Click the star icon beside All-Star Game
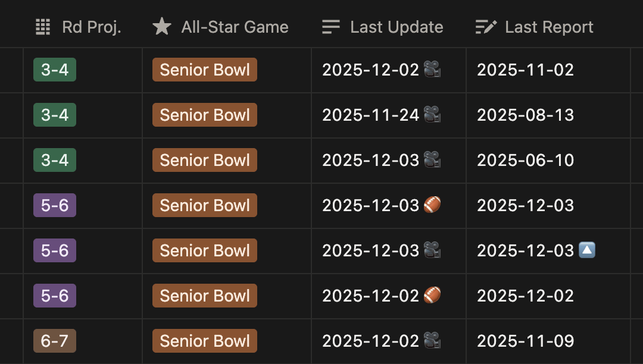The height and width of the screenshot is (364, 643). tap(162, 27)
